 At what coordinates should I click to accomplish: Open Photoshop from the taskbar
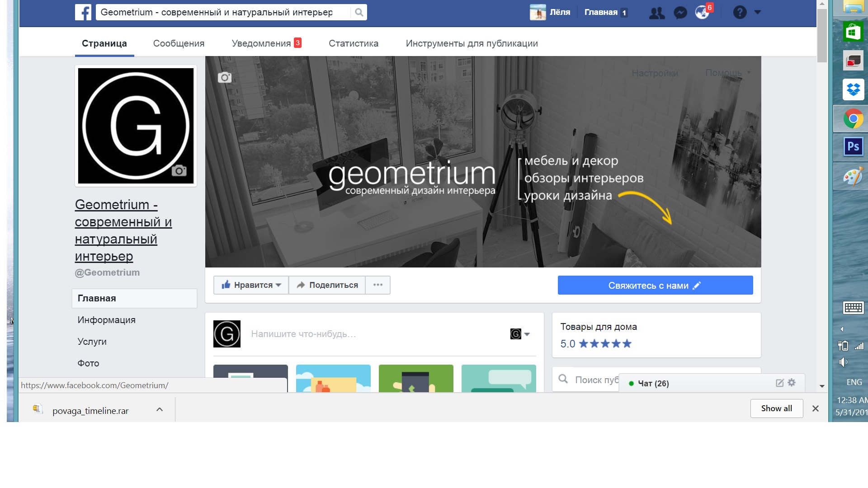853,146
